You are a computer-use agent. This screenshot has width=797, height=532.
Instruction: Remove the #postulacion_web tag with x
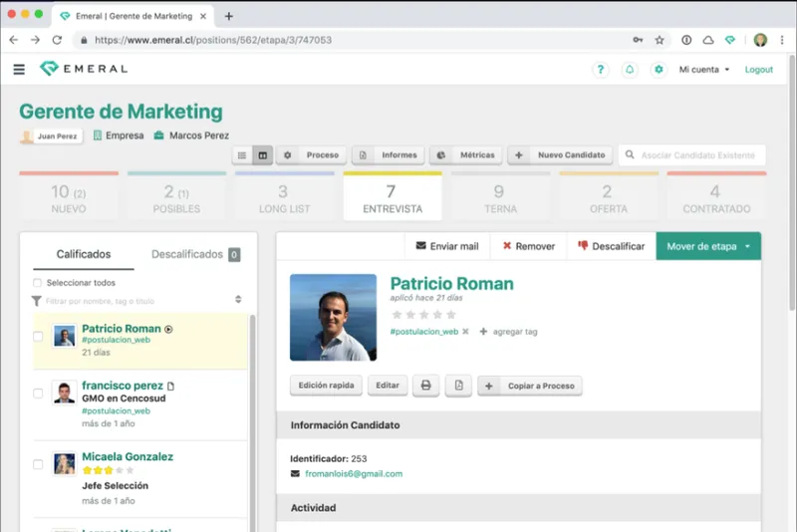pos(465,332)
